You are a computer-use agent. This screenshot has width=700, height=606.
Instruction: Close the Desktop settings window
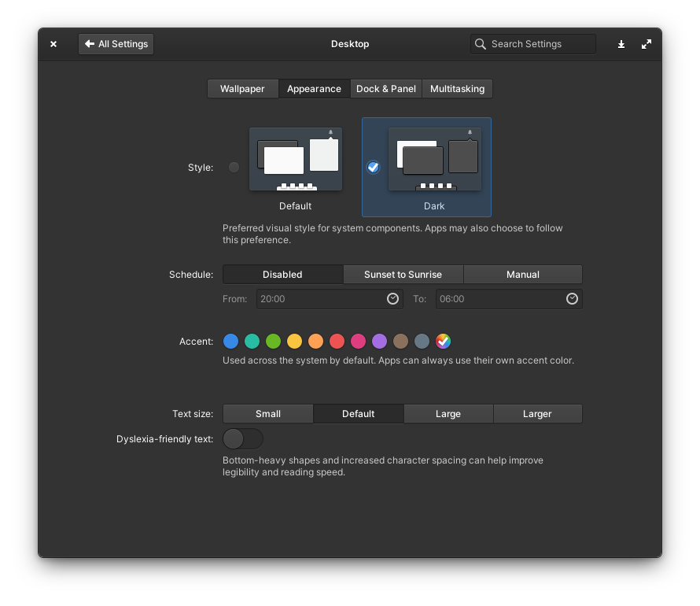53,44
